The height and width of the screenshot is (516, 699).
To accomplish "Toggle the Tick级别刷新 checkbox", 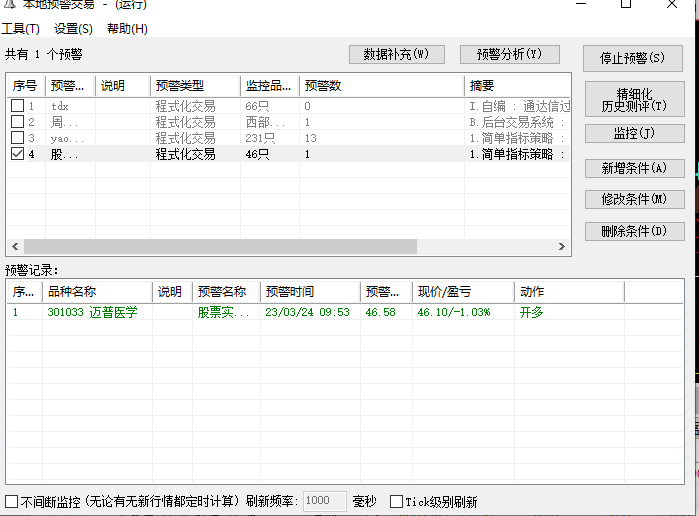I will [396, 501].
